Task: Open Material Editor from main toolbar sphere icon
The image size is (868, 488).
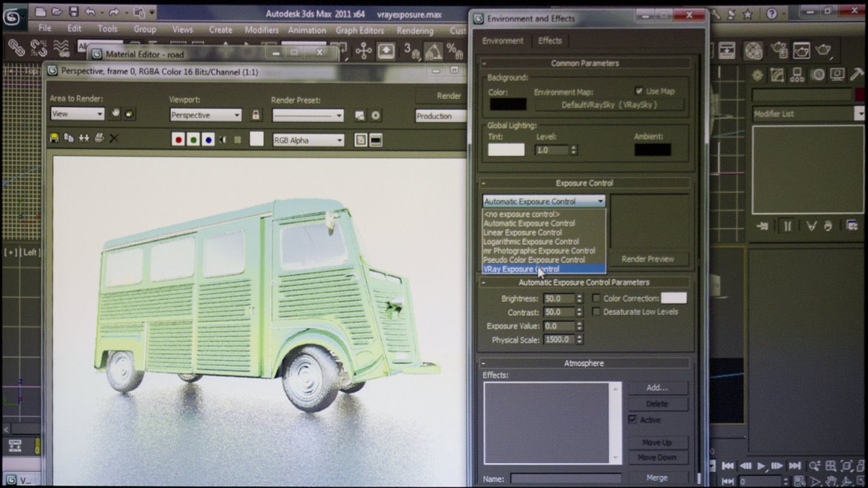Action: click(753, 51)
